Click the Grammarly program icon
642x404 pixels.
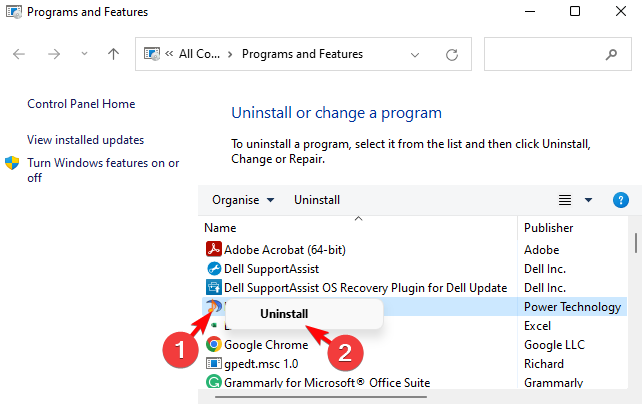tap(213, 382)
